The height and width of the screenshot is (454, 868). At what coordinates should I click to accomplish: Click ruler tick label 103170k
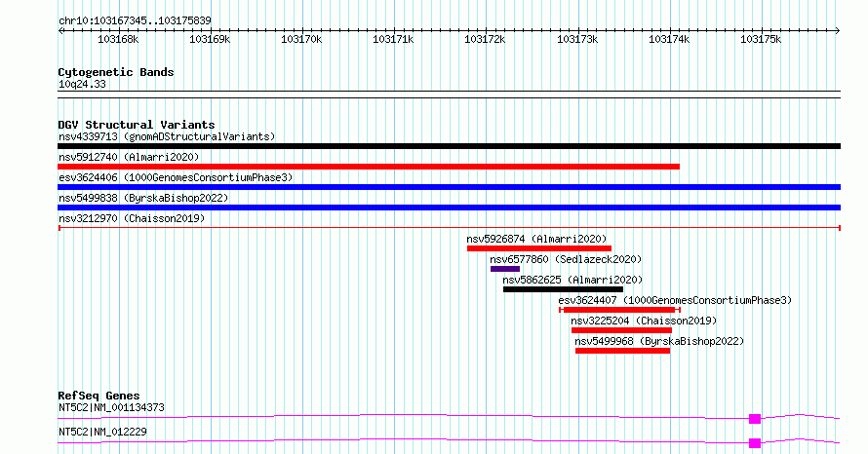coord(301,39)
